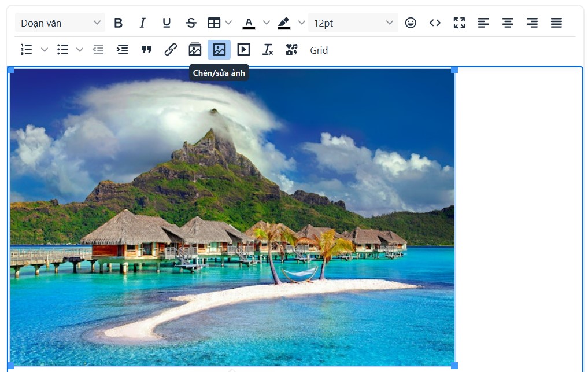Image resolution: width=588 pixels, height=372 pixels.
Task: Open source code view
Action: click(x=435, y=23)
